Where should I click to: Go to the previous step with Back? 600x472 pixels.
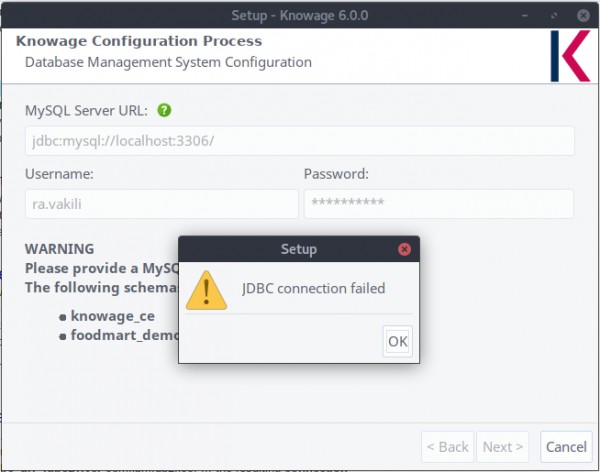click(447, 447)
